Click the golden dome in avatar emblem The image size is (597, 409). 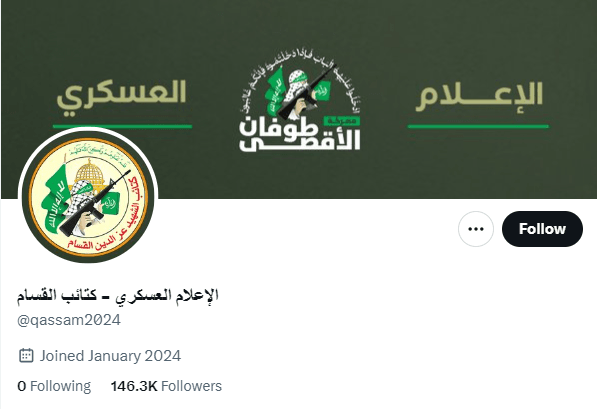(x=89, y=173)
